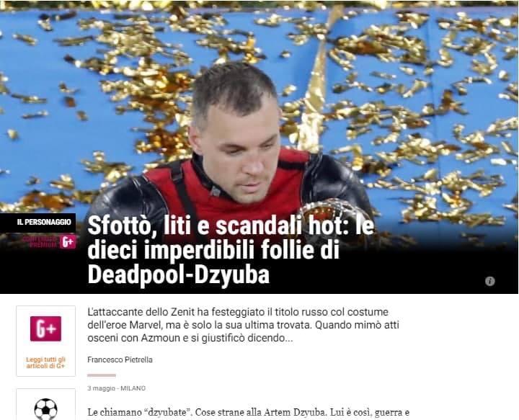
Task: Click the pink G+ logo in the sidebar box
Action: [x=45, y=329]
